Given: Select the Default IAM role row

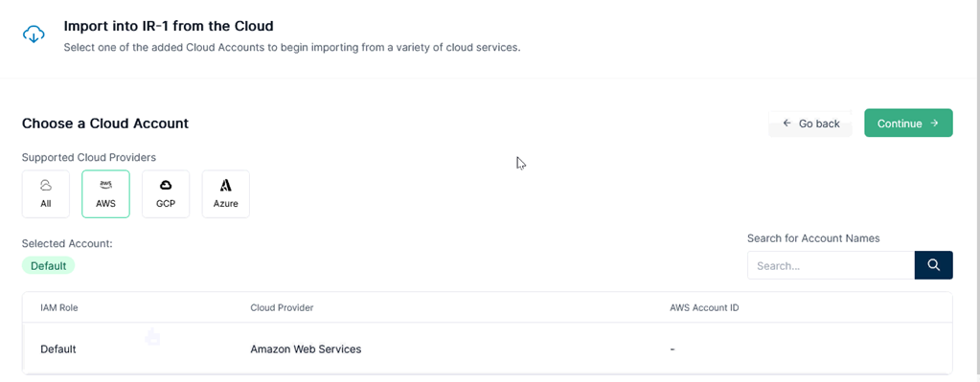Looking at the screenshot, I should click(488, 348).
